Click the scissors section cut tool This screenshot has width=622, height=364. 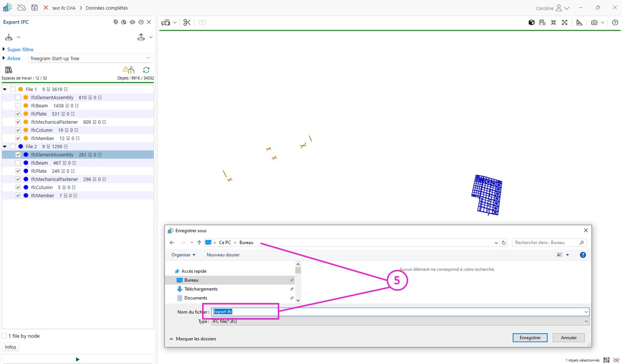point(187,22)
